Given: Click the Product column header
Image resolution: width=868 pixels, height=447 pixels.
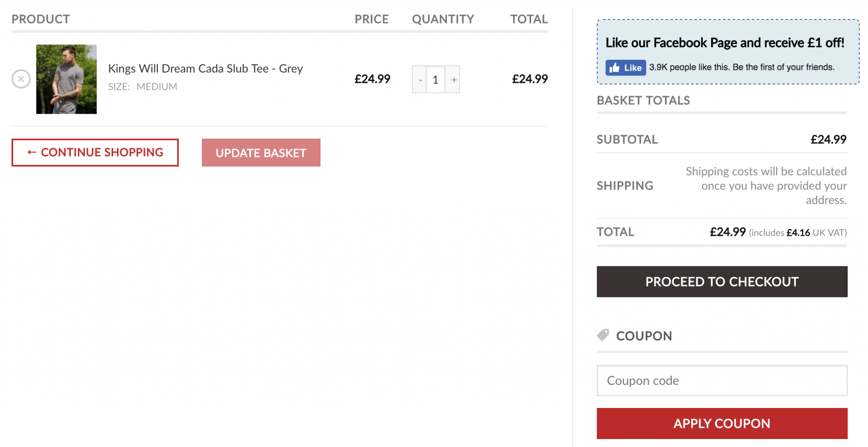Looking at the screenshot, I should click(x=41, y=19).
